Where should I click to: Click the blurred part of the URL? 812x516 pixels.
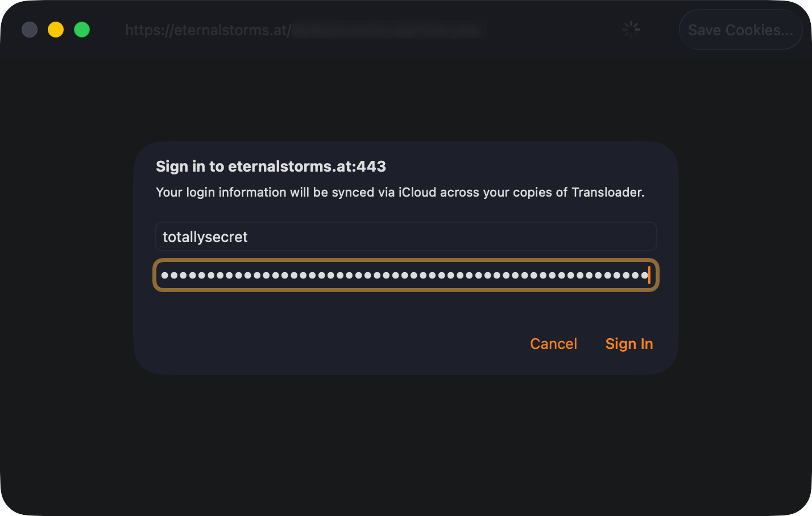387,30
